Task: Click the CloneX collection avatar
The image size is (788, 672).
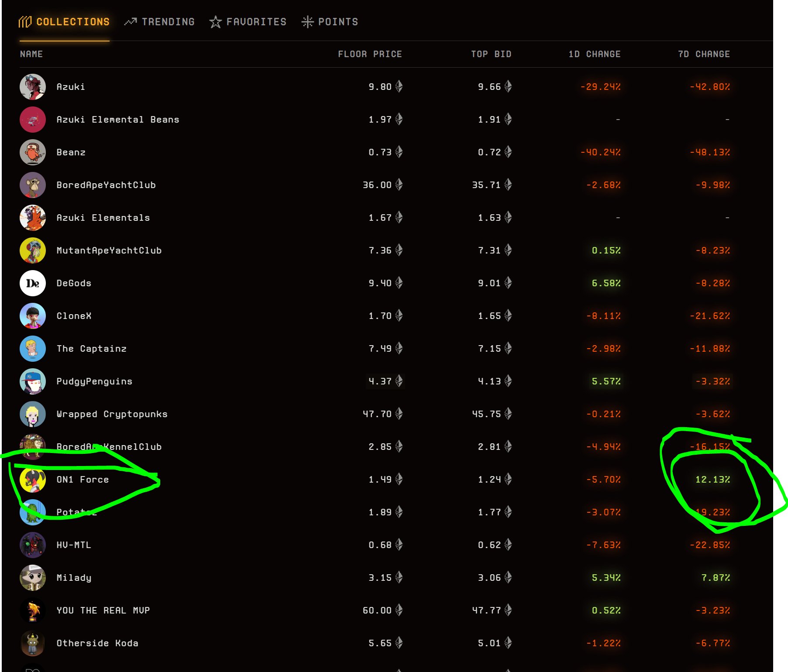Action: 33,316
